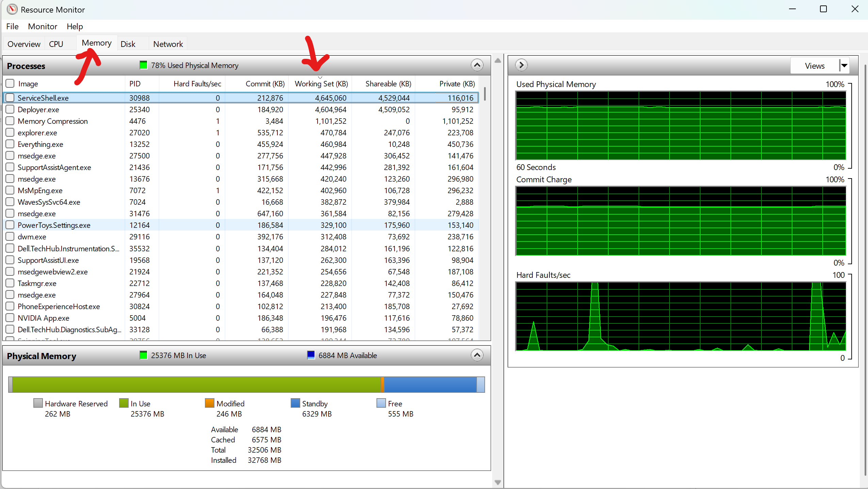
Task: Open the Views dropdown arrow
Action: (844, 65)
